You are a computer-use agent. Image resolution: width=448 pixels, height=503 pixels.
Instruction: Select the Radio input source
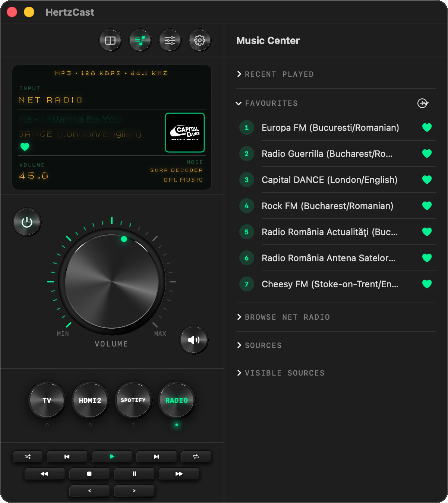[177, 400]
